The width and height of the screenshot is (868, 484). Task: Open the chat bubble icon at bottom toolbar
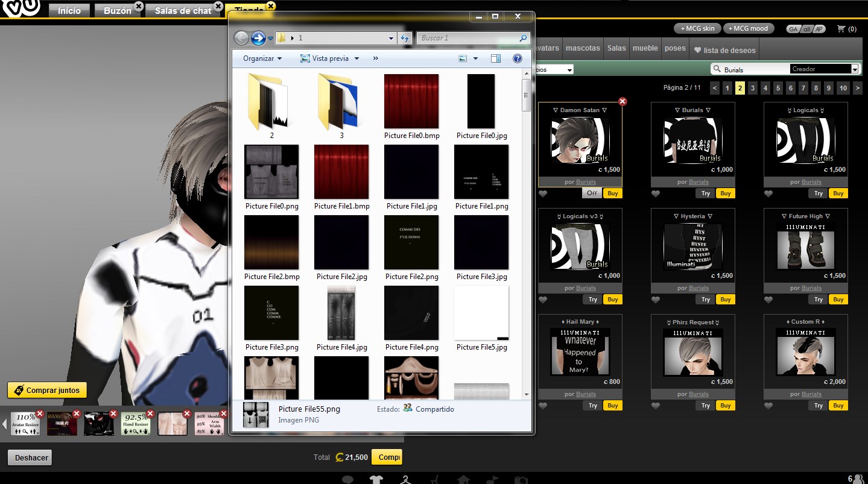tap(347, 478)
